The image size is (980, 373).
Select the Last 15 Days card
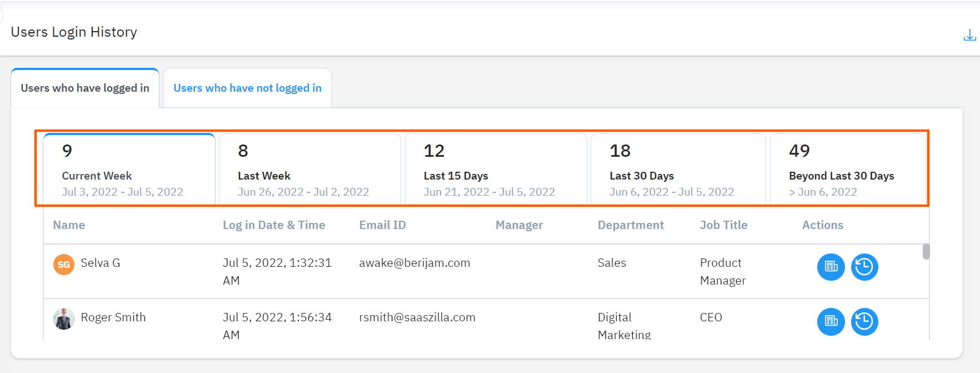(496, 169)
